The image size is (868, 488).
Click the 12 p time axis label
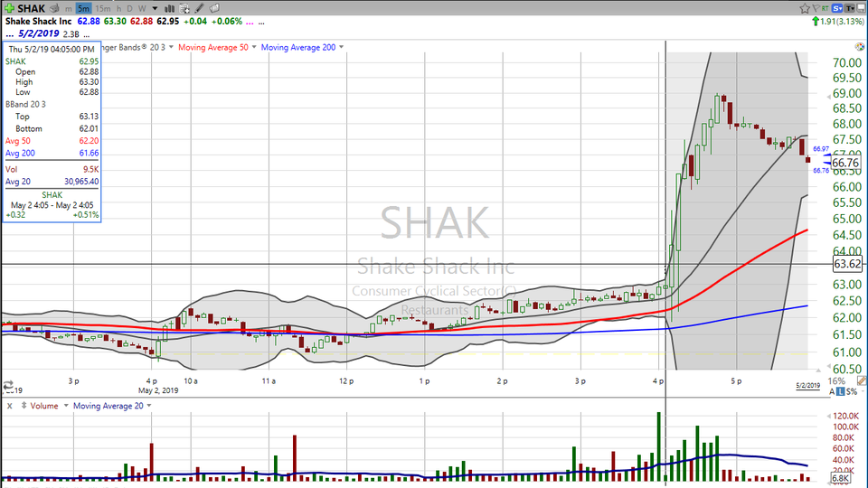click(346, 380)
